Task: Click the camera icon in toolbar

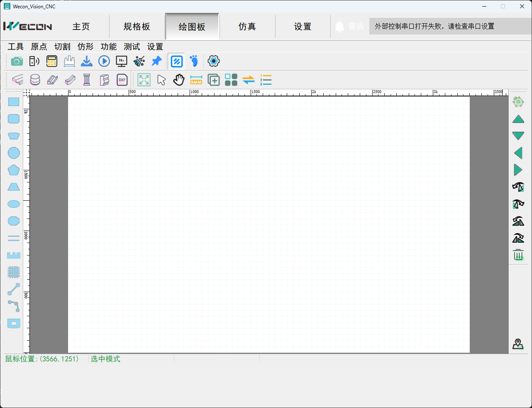Action: (17, 61)
